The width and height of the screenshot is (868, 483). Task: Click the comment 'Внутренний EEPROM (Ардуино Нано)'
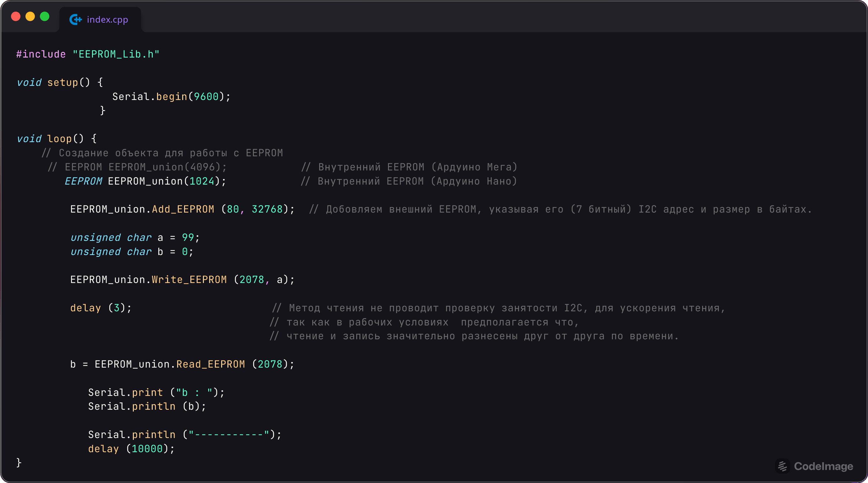409,181
